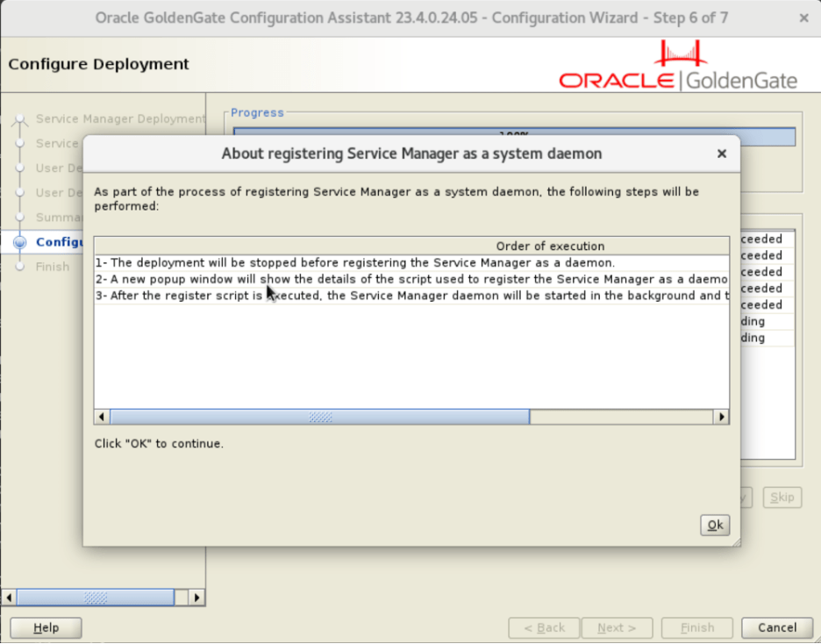The width and height of the screenshot is (821, 644).
Task: Click the Ok button in the dialog
Action: [715, 526]
